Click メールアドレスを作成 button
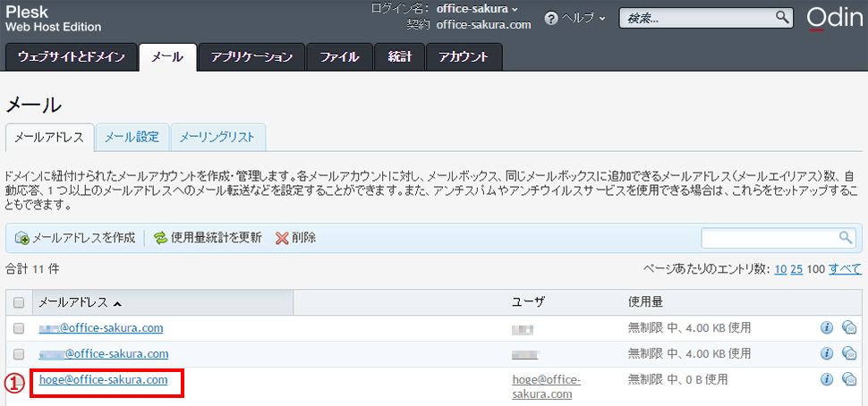Screen dimensions: 868x406 (75, 238)
